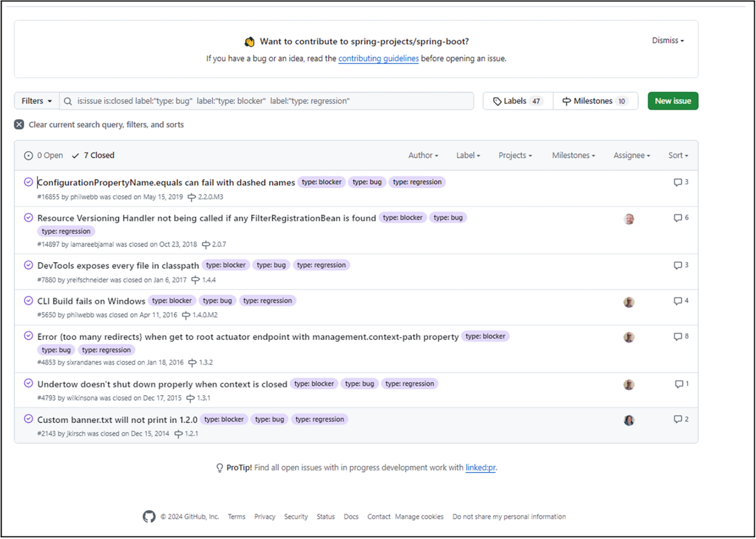This screenshot has width=756, height=539.
Task: Show the 7 Closed issues
Action: click(93, 156)
